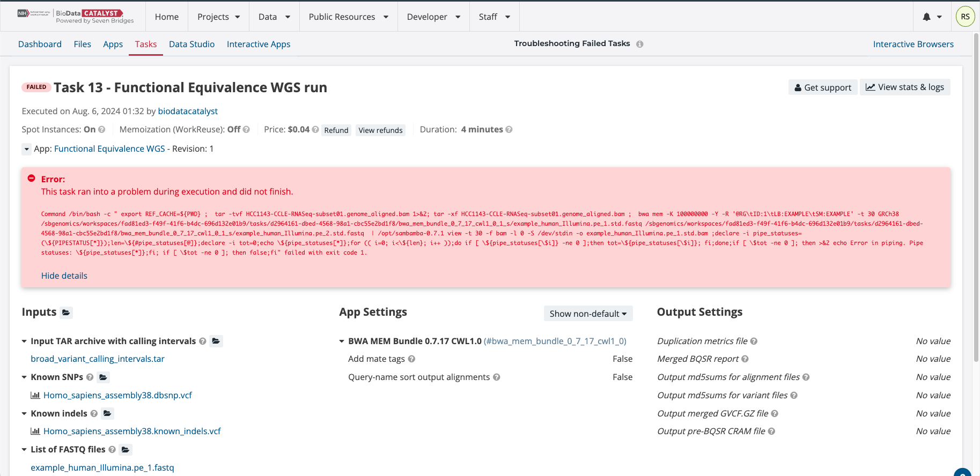Click the page vertical scrollbar
Image resolution: width=980 pixels, height=476 pixels.
(976, 198)
